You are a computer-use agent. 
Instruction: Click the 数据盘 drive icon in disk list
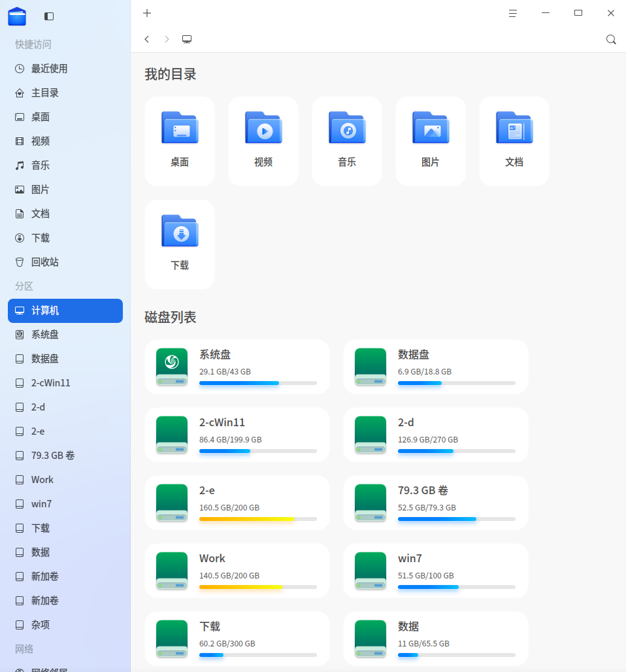click(371, 367)
